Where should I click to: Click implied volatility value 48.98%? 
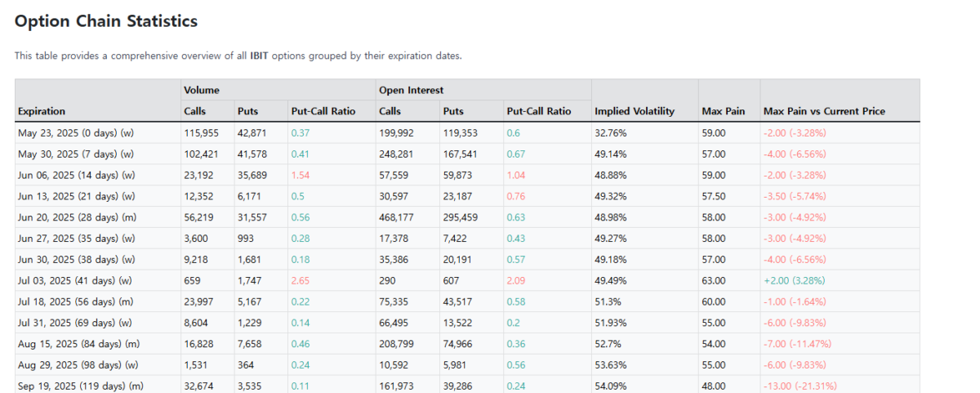coord(611,217)
